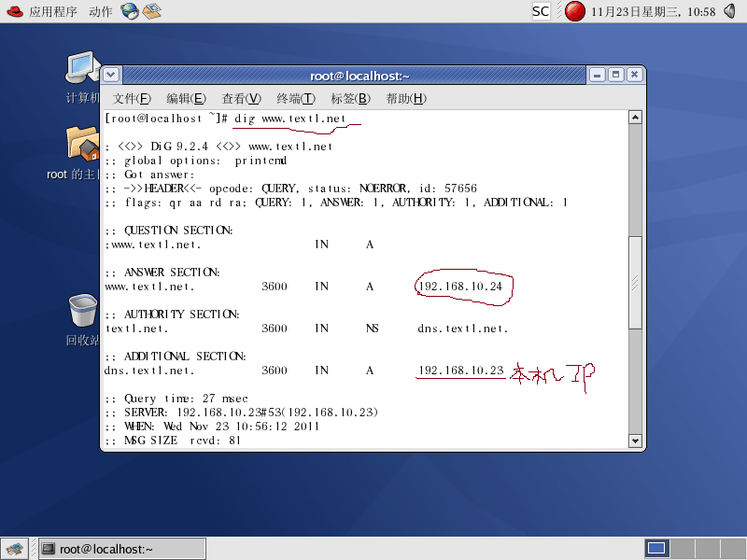Click the SC input method indicator
The height and width of the screenshot is (560, 747).
[x=541, y=11]
